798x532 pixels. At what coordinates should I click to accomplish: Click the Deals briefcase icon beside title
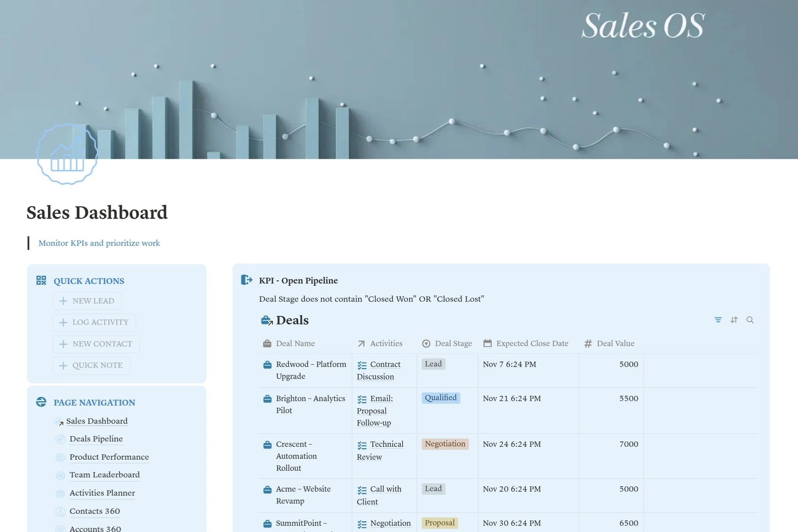coord(267,320)
